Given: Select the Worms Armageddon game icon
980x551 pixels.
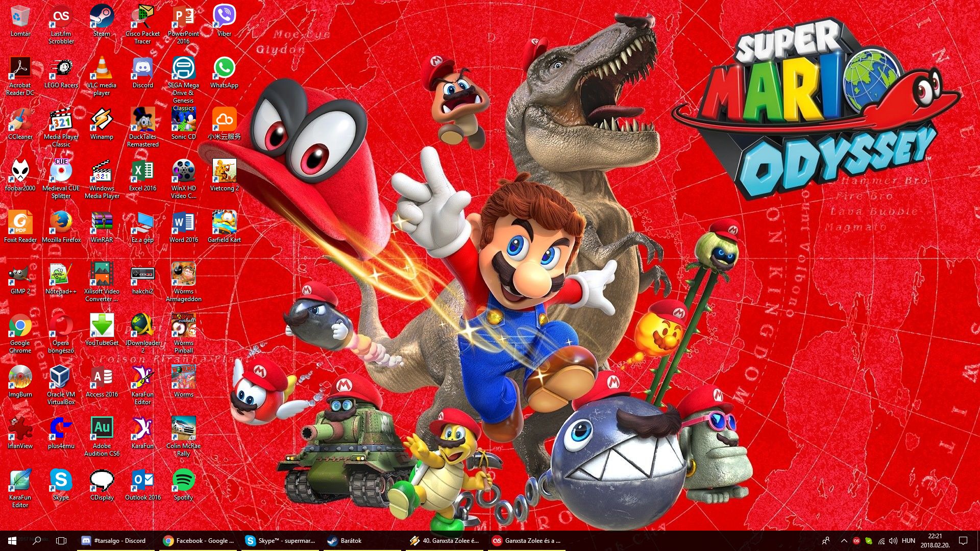Looking at the screenshot, I should [183, 274].
